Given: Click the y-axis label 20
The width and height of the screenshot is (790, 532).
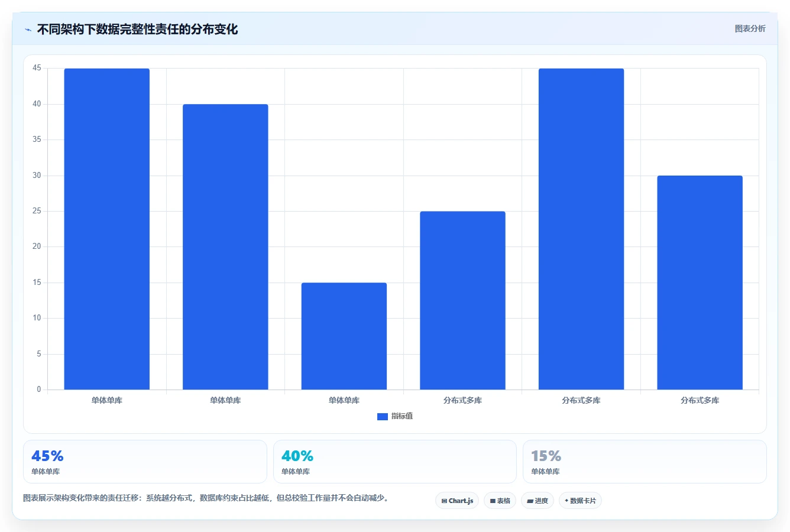Looking at the screenshot, I should [x=37, y=246].
